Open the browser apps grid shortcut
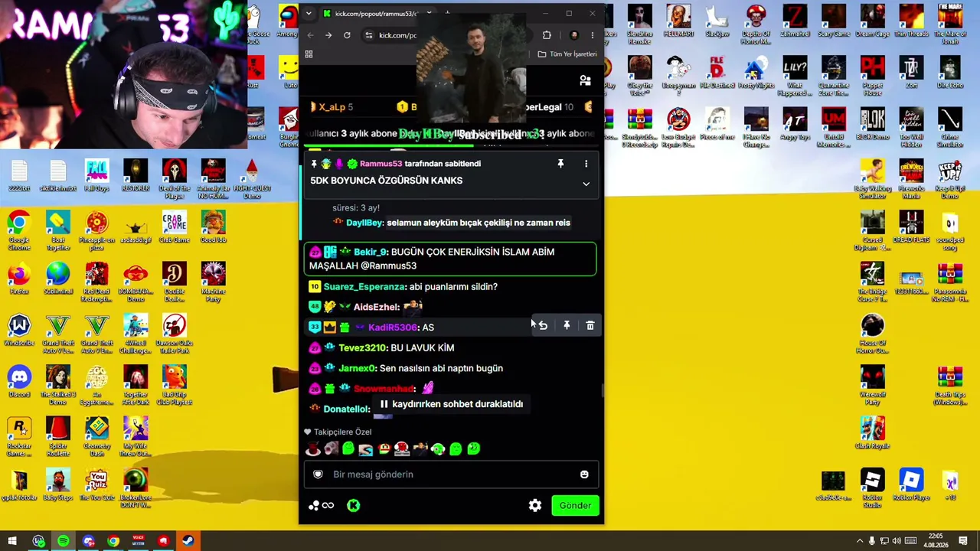The height and width of the screenshot is (551, 980). tap(309, 54)
